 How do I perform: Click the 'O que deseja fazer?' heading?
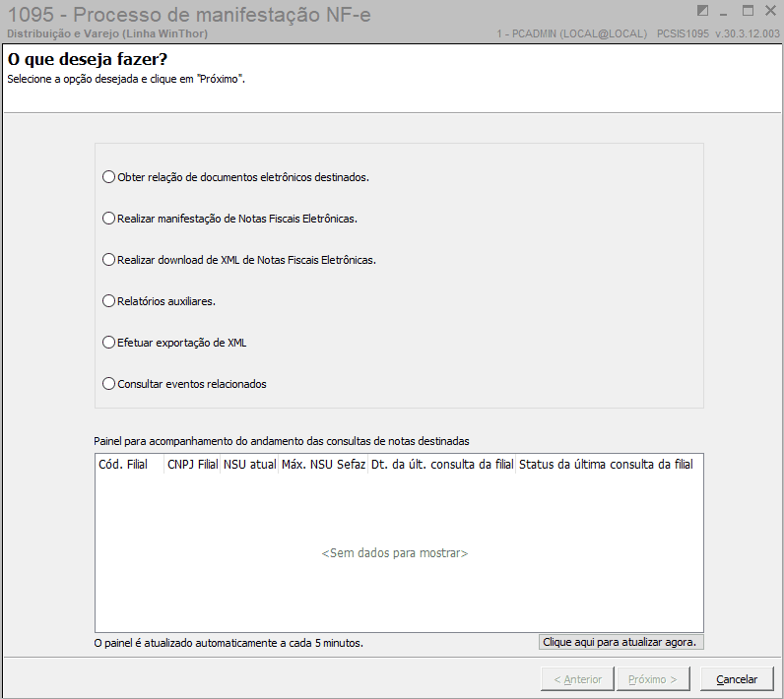[x=88, y=59]
